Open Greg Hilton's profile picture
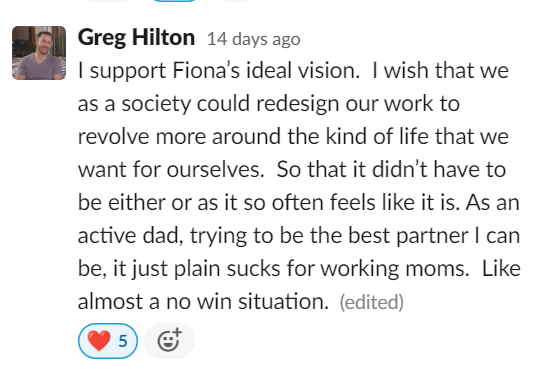This screenshot has width=540, height=369. tap(39, 53)
